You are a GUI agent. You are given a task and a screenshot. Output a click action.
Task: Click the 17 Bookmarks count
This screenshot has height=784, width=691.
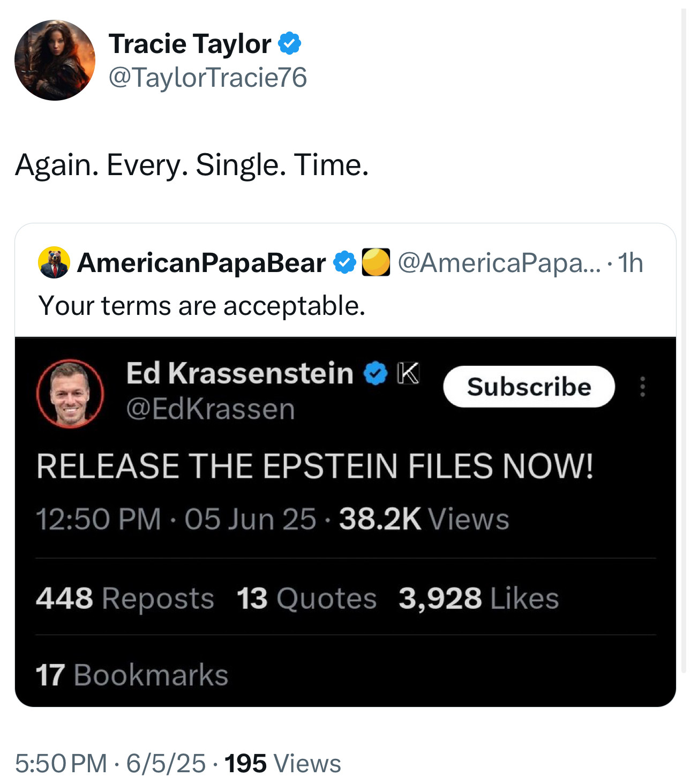coord(132,675)
